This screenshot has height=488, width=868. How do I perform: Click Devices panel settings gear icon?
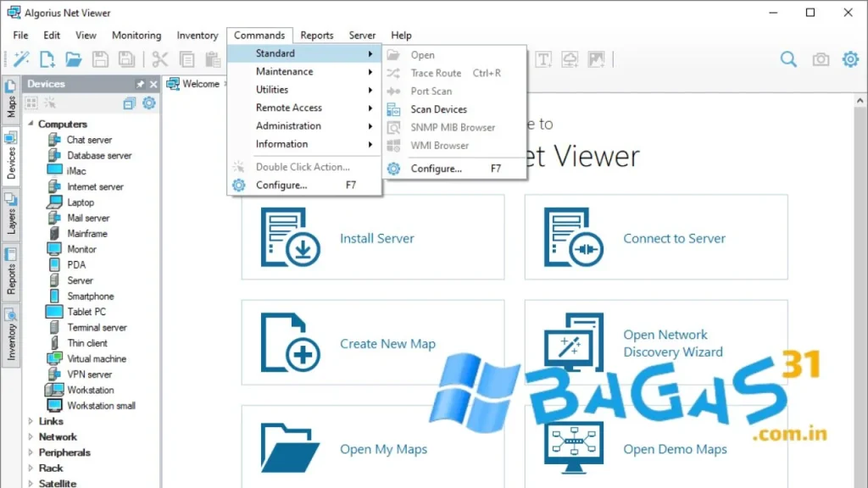149,103
